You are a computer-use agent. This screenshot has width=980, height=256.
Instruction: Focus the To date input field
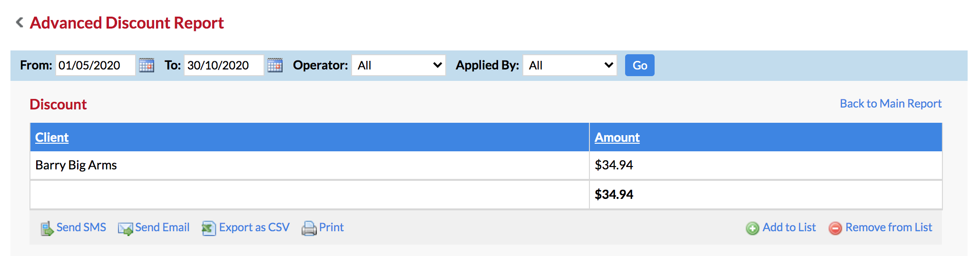coord(224,65)
